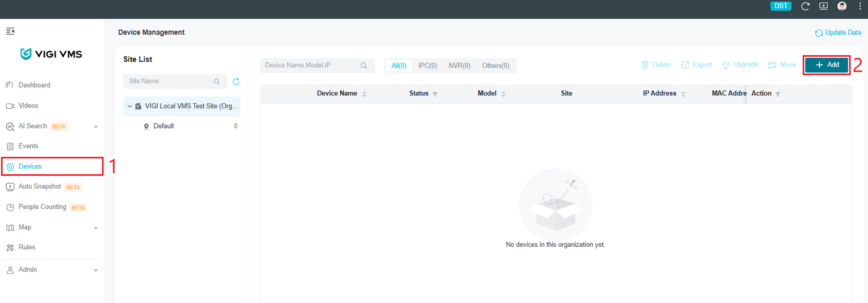Click the download monitor icon
Viewport: 868px width, 303px height.
(x=824, y=6)
